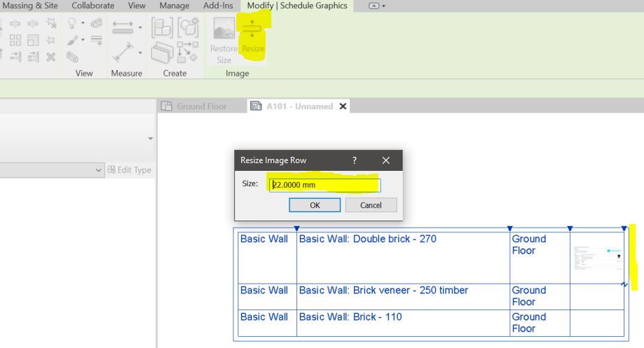Image resolution: width=644 pixels, height=348 pixels.
Task: Open ribbon display options dropdown arrow
Action: 384,6
